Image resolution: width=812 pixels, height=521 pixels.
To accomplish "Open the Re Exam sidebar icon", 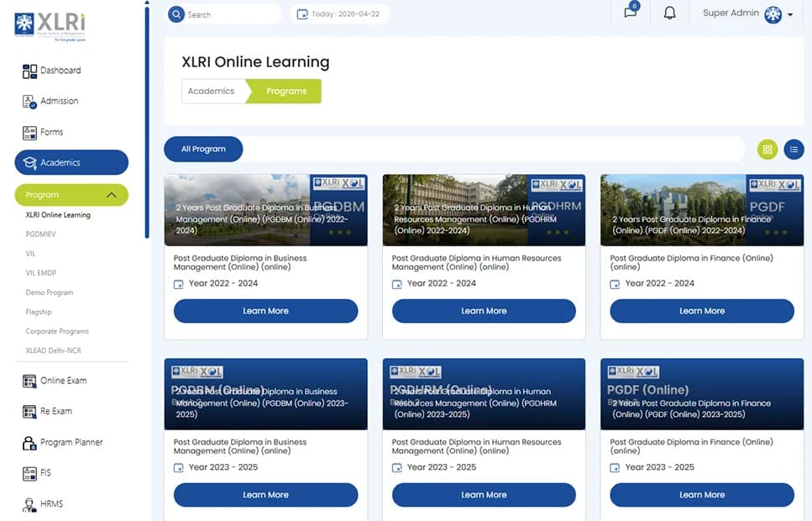I will pyautogui.click(x=29, y=412).
